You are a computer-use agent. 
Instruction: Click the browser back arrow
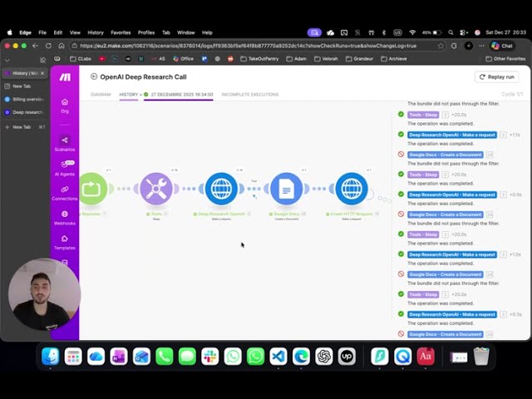coord(35,46)
